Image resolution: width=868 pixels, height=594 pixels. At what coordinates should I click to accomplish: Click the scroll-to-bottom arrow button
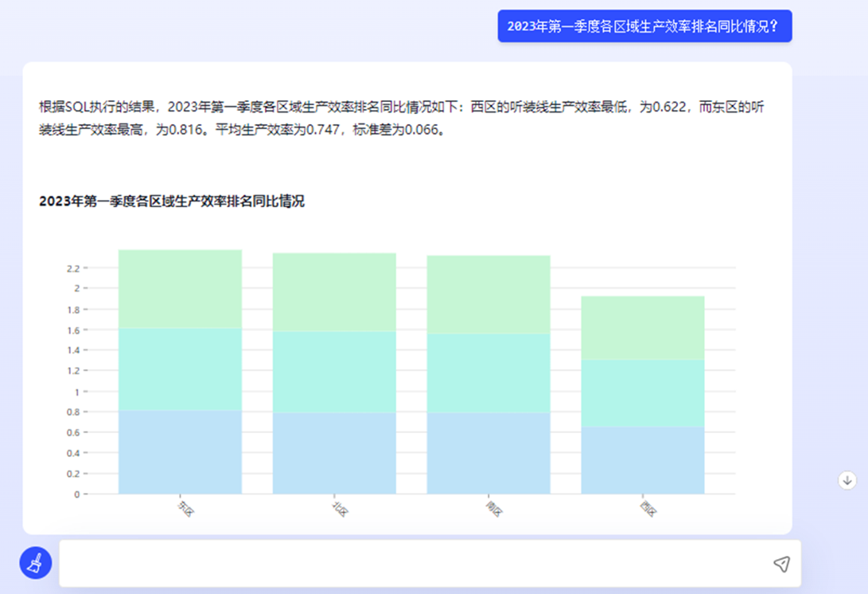(847, 480)
